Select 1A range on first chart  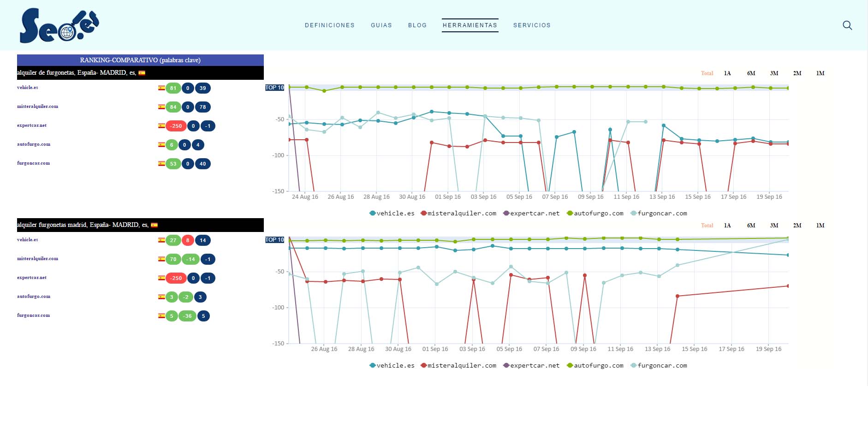(727, 73)
